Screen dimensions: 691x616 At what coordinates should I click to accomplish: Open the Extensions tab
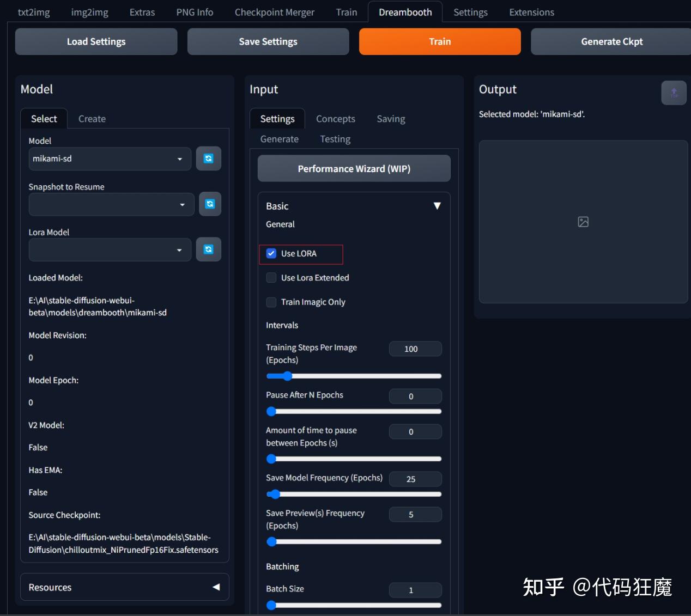click(532, 12)
